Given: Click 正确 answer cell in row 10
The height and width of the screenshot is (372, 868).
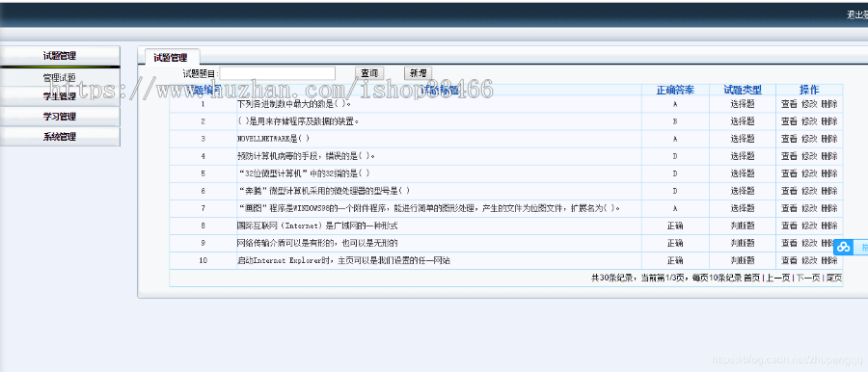Looking at the screenshot, I should (675, 260).
